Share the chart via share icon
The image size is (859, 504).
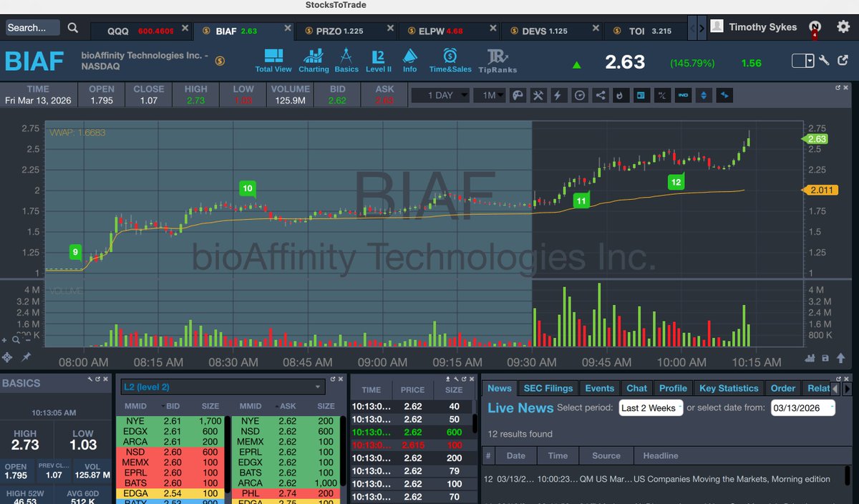[x=601, y=95]
